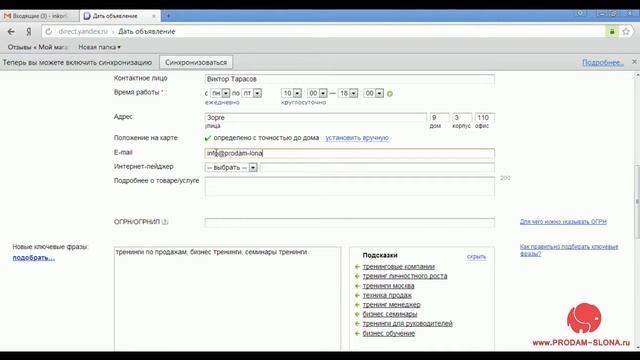Reload the page with refresh icon

coord(49,31)
